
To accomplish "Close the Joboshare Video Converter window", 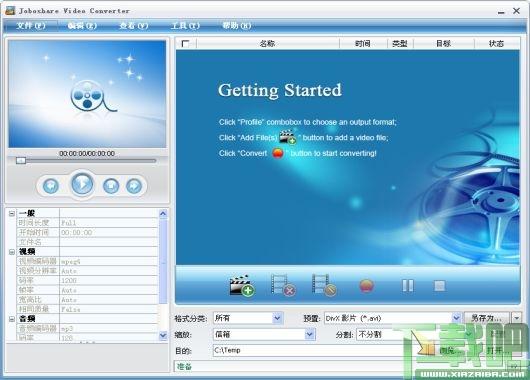I will [x=516, y=11].
